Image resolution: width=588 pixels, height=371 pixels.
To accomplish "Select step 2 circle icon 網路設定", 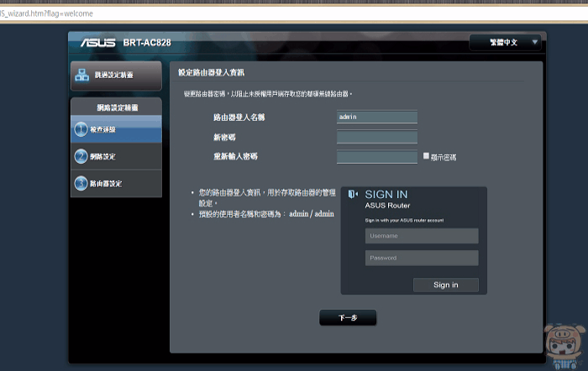I will 81,156.
